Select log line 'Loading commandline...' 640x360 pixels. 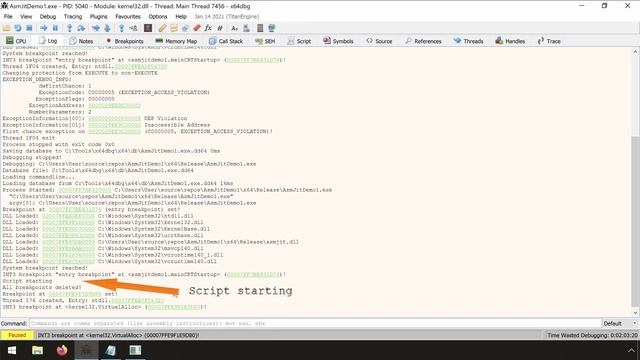click(x=38, y=177)
